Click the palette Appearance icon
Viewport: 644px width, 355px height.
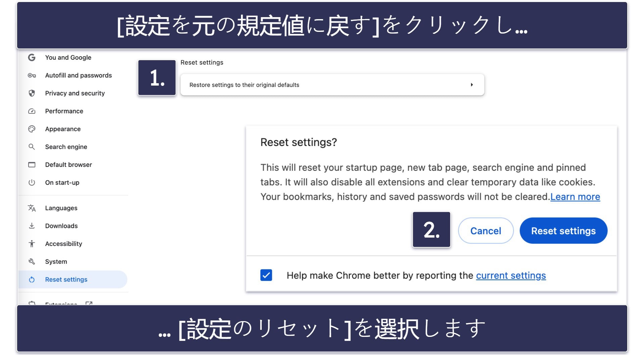pyautogui.click(x=32, y=129)
